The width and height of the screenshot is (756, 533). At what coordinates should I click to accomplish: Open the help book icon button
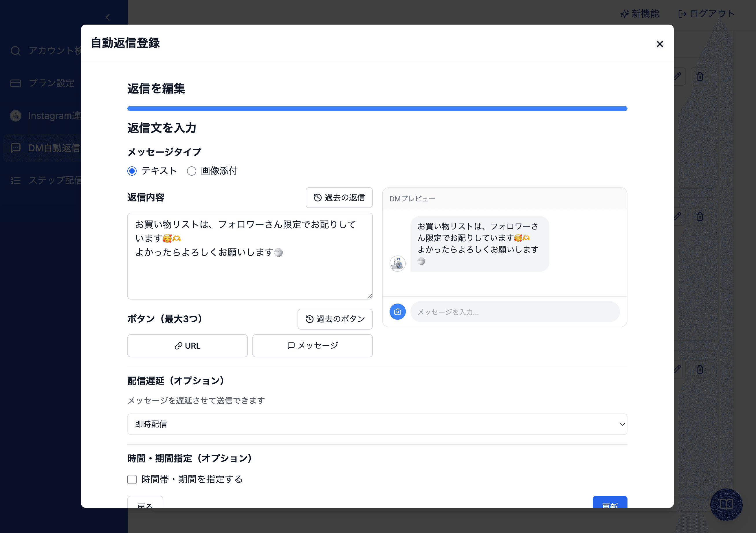click(x=726, y=504)
